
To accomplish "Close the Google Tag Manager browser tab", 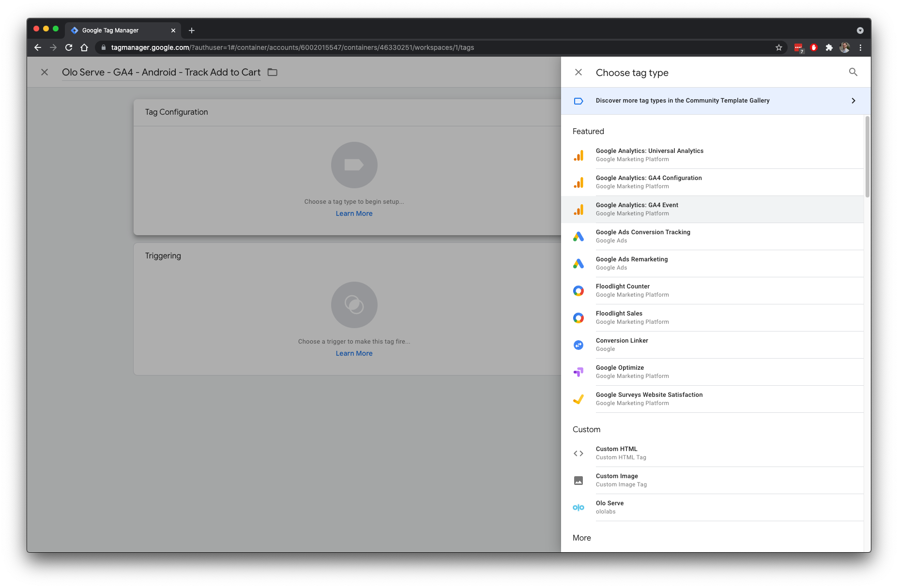I will point(173,30).
